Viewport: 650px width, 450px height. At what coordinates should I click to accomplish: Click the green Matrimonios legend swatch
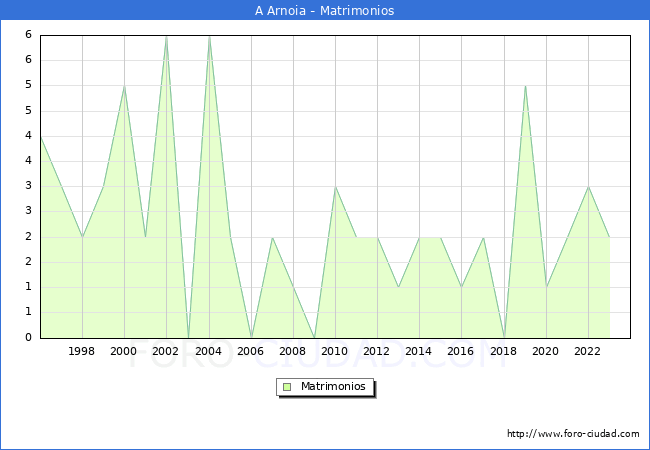tap(287, 387)
